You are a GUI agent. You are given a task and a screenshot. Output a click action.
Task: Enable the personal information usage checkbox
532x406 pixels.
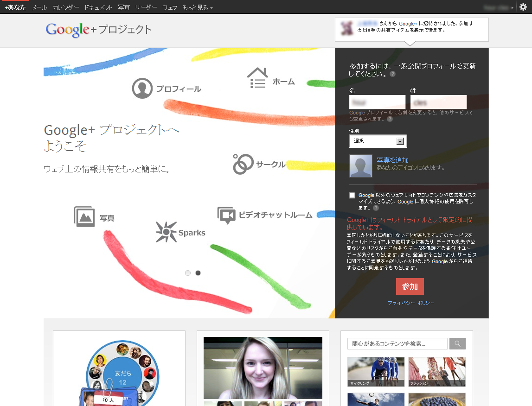[x=353, y=196]
